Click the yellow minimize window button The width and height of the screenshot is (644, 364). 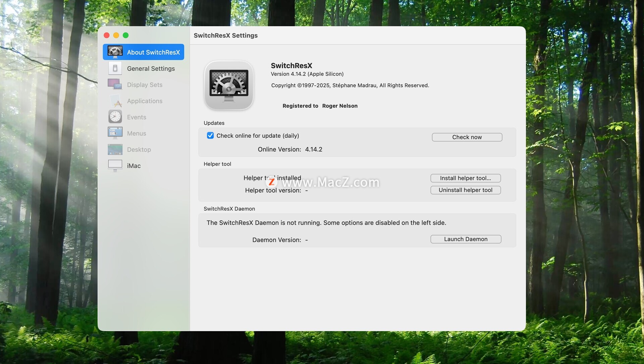(116, 35)
